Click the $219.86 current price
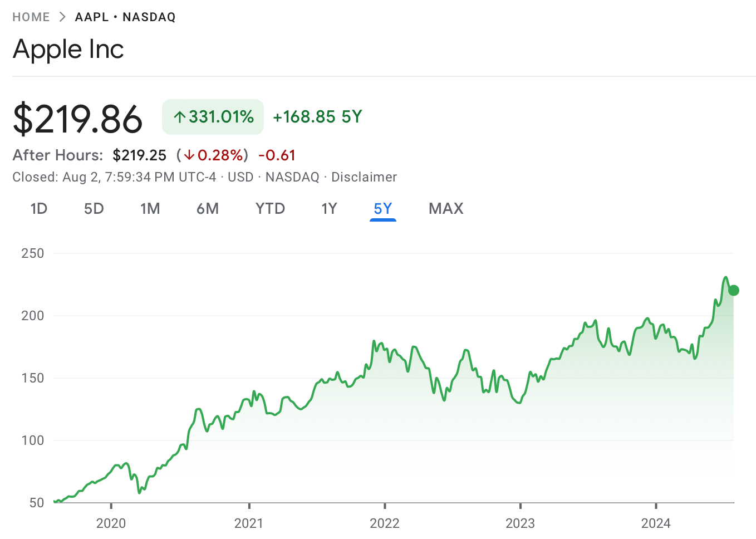This screenshot has height=539, width=756. [78, 119]
